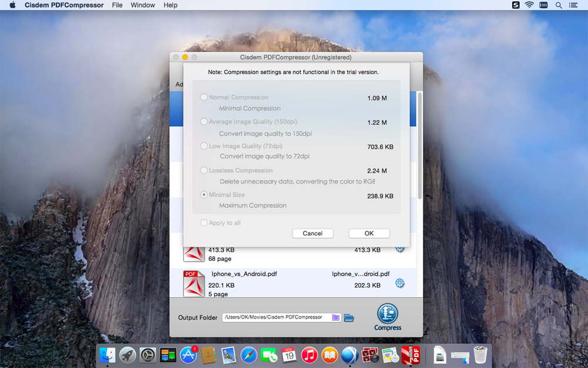Enable the Apply to all checkbox
Screen dimensions: 588x368
[x=203, y=223]
